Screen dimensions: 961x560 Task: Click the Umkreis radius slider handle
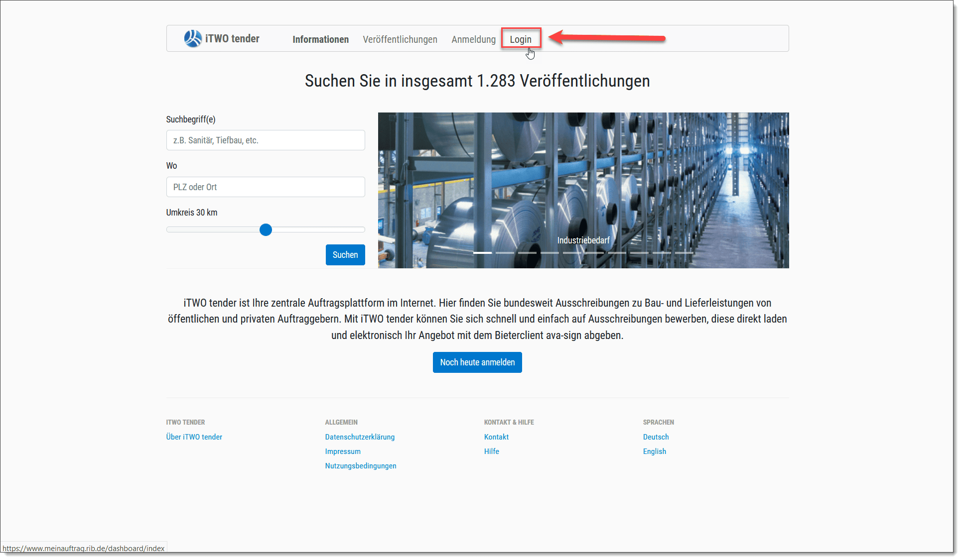pos(266,229)
